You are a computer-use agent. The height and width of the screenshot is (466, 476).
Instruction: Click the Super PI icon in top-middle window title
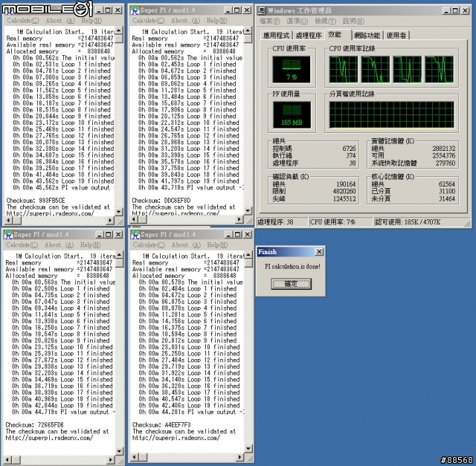135,10
